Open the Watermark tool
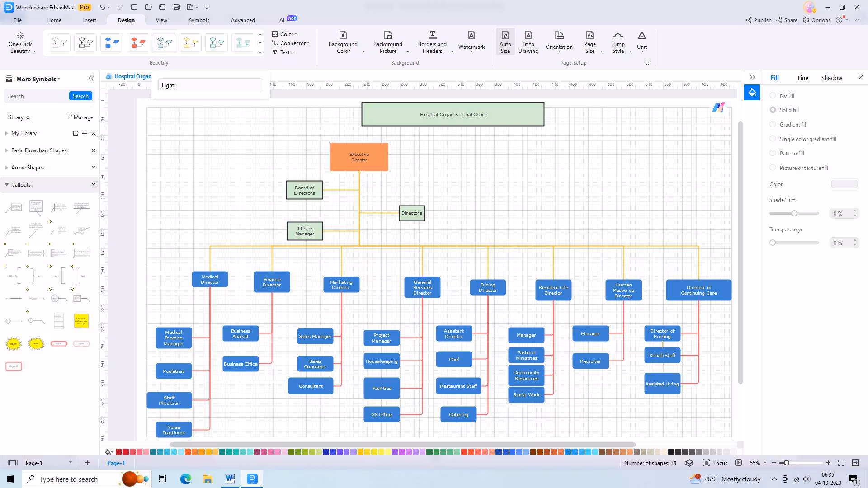 471,41
